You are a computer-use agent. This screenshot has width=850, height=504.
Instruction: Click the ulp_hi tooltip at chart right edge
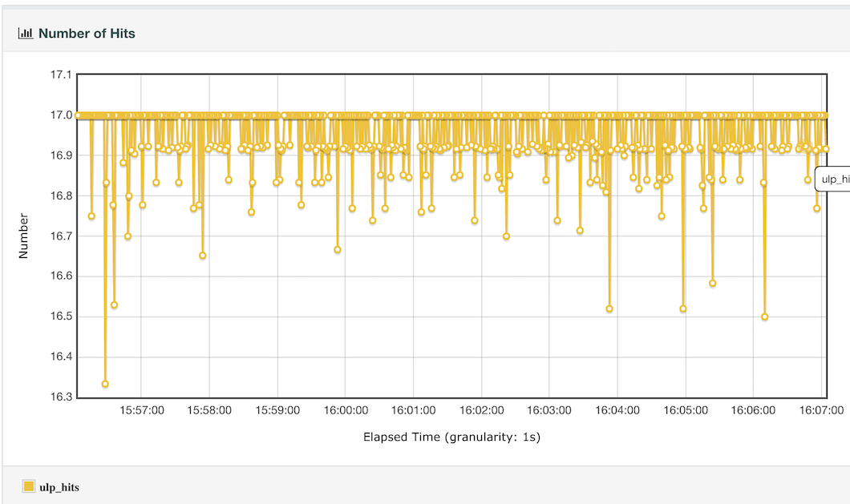point(832,179)
